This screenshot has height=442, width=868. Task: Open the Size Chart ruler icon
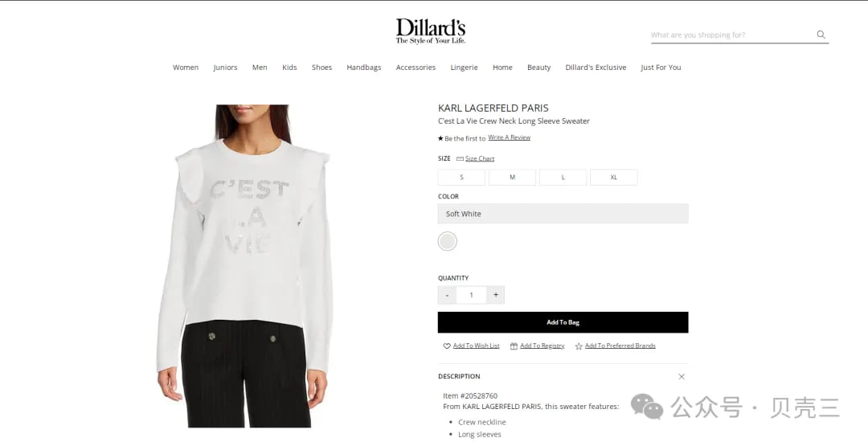(460, 159)
